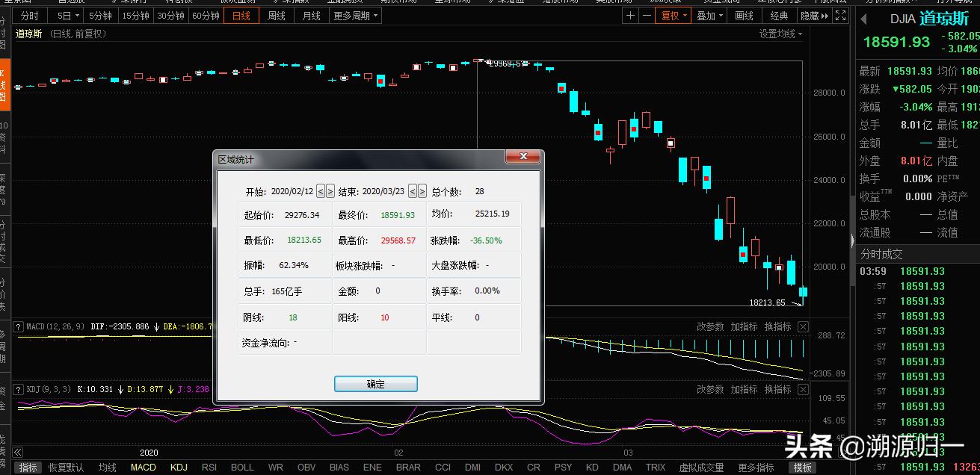Select the DMI indicator
The width and height of the screenshot is (980, 475).
pyautogui.click(x=472, y=468)
